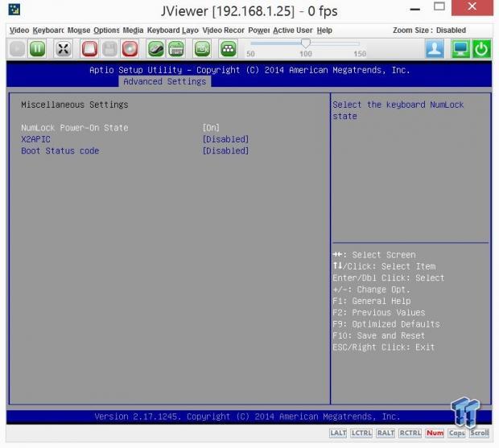Screen dimensions: 499x448
Task: Select NumLock Power-On State setting
Action: (75, 128)
